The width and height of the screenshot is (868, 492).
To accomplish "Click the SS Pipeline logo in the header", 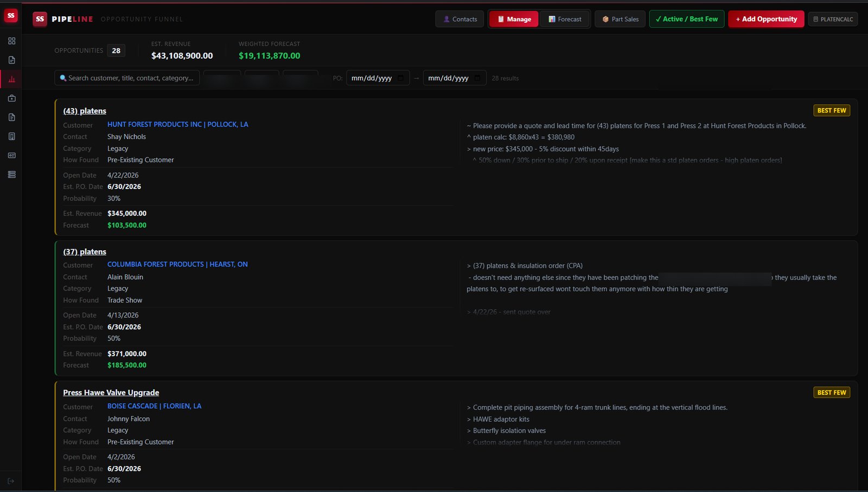I will click(x=40, y=19).
